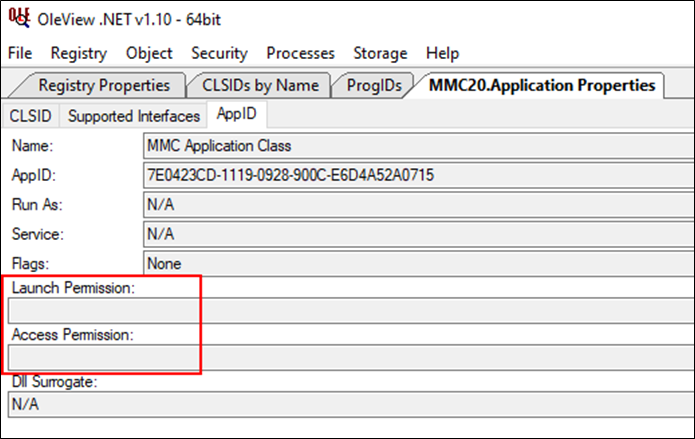Screen dimensions: 695x439
Task: Click the Run As field
Action: coord(419,204)
